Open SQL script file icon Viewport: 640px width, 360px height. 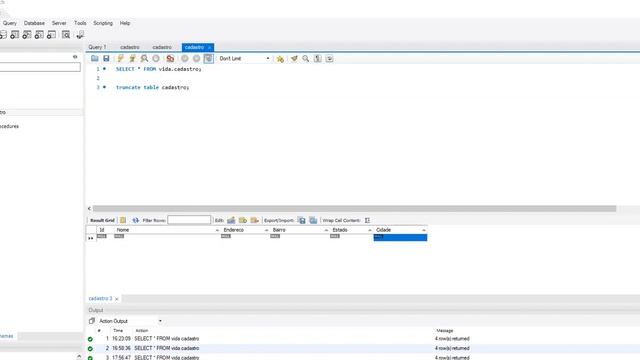click(x=95, y=59)
